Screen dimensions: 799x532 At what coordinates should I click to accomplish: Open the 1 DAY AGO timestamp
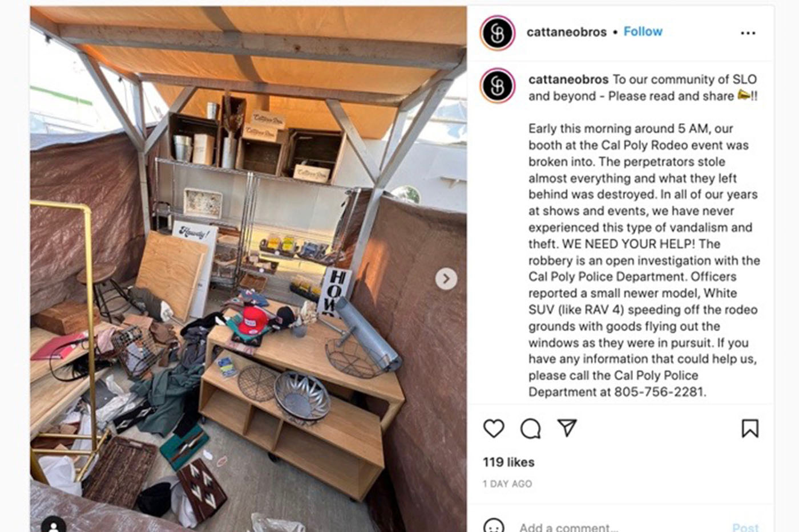(x=507, y=484)
